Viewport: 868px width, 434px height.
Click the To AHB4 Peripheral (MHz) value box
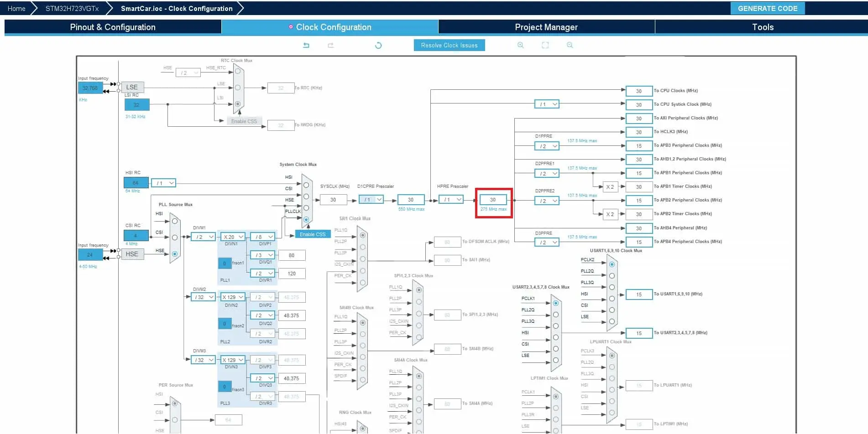[639, 228]
